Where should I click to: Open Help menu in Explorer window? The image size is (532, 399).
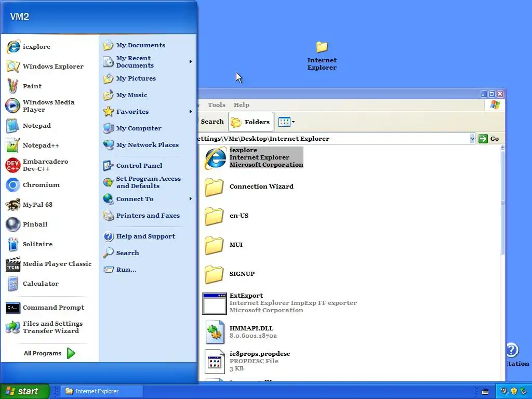tap(241, 105)
